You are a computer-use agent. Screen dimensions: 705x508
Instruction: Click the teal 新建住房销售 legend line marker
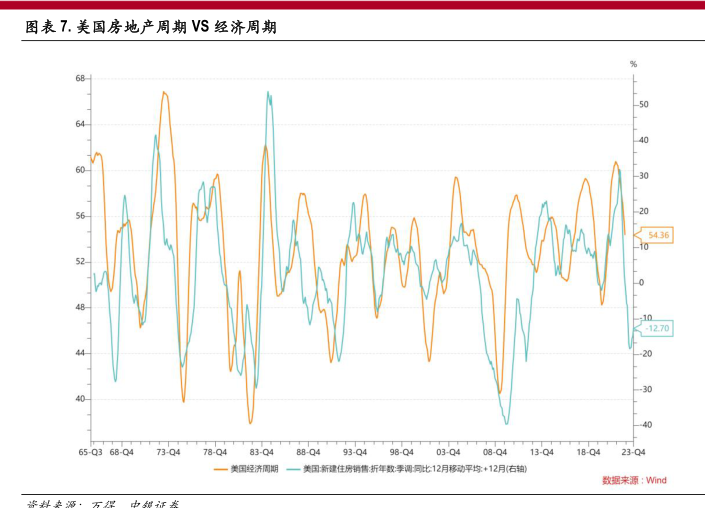point(293,468)
